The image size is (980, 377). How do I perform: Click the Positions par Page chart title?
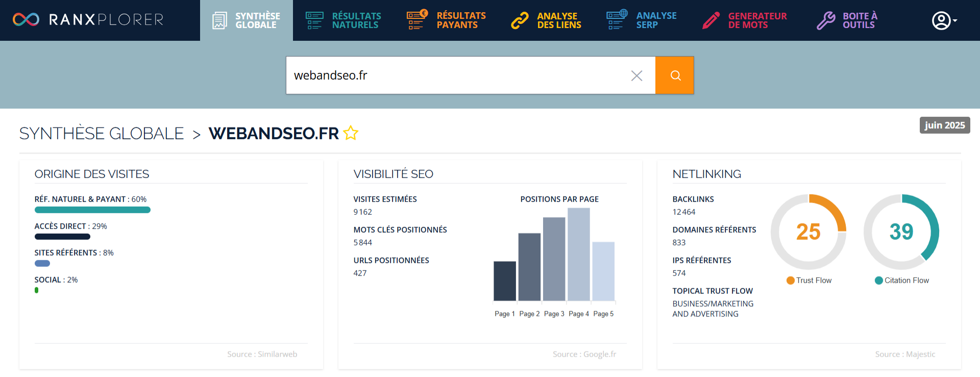pos(559,199)
